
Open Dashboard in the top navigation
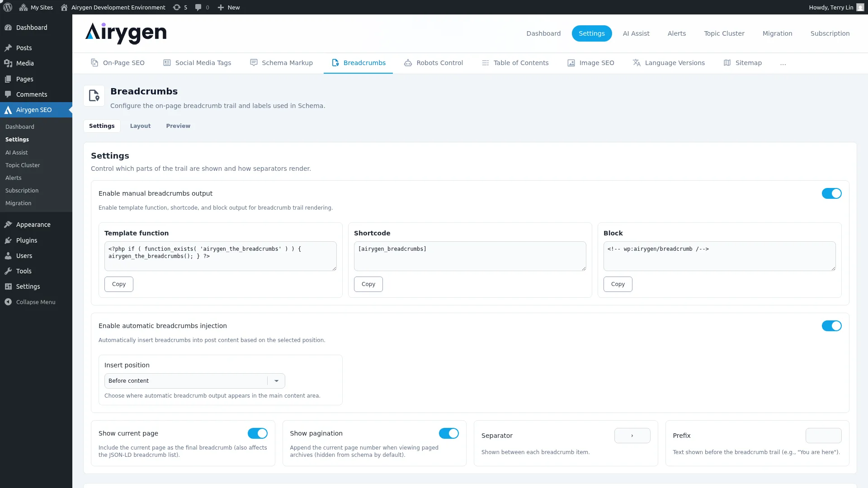(x=543, y=33)
